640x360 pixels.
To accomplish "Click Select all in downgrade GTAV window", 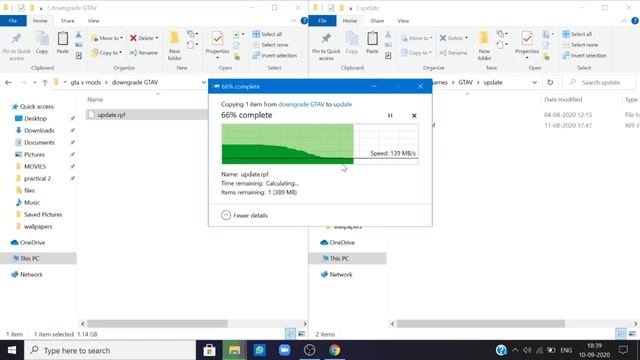I will pyautogui.click(x=267, y=34).
